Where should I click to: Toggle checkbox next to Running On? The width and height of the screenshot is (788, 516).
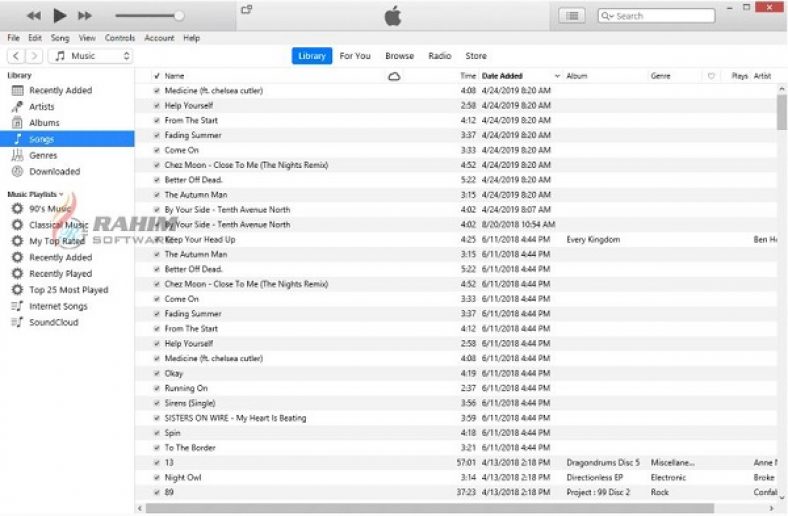tap(156, 388)
